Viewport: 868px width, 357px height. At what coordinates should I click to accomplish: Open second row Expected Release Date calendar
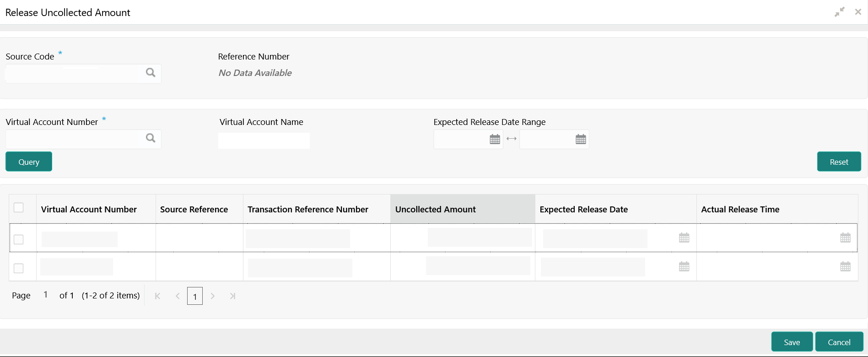click(x=684, y=266)
